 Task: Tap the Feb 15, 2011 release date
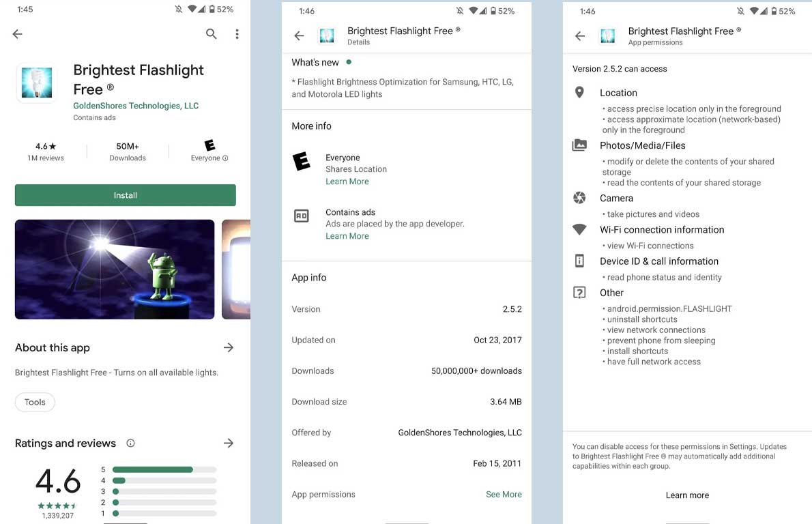(x=497, y=463)
